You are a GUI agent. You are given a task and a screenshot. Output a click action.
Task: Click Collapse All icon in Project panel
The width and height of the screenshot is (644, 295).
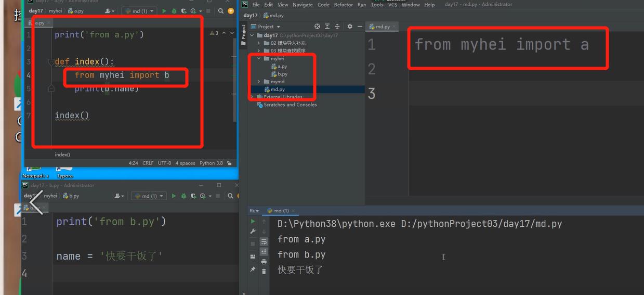coord(337,27)
